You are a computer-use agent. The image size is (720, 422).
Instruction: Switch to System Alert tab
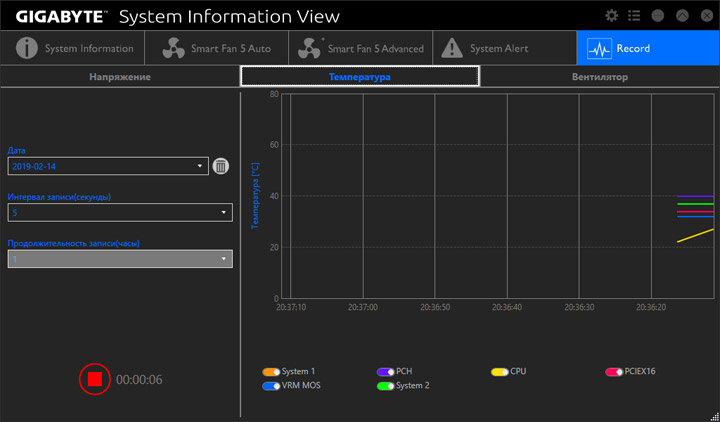pyautogui.click(x=504, y=48)
